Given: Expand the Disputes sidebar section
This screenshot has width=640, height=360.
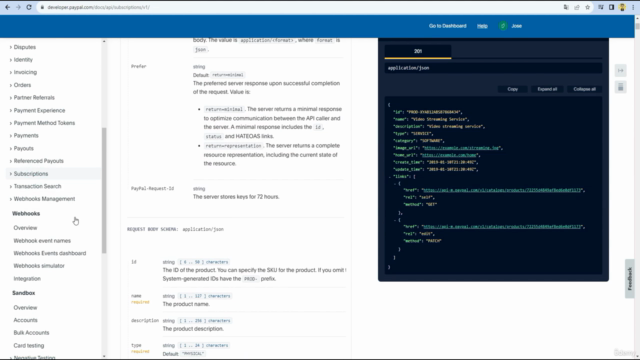Looking at the screenshot, I should (24, 47).
